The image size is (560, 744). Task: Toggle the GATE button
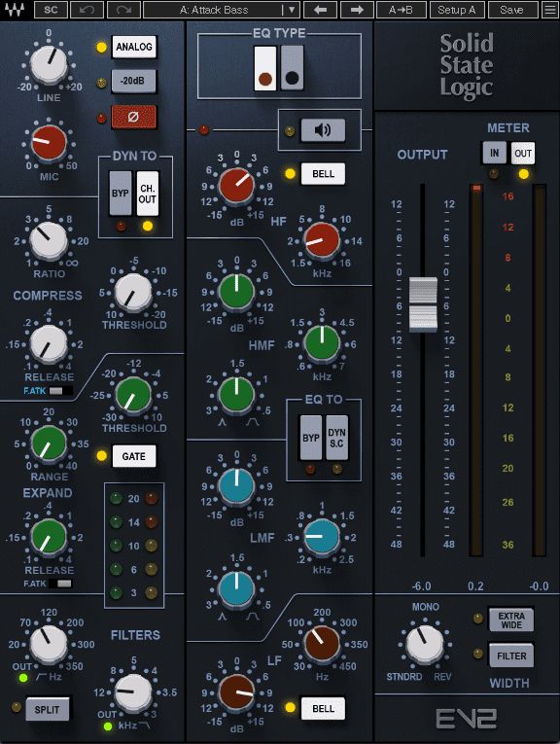pyautogui.click(x=134, y=456)
